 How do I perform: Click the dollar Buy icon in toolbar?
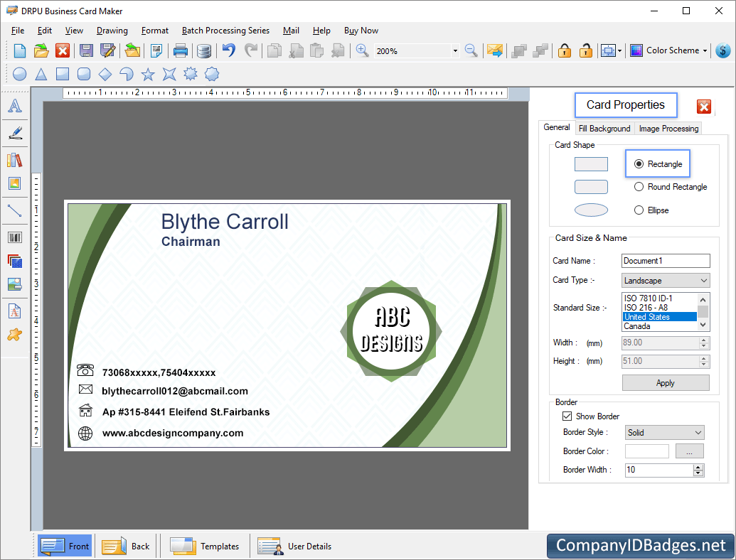point(723,50)
